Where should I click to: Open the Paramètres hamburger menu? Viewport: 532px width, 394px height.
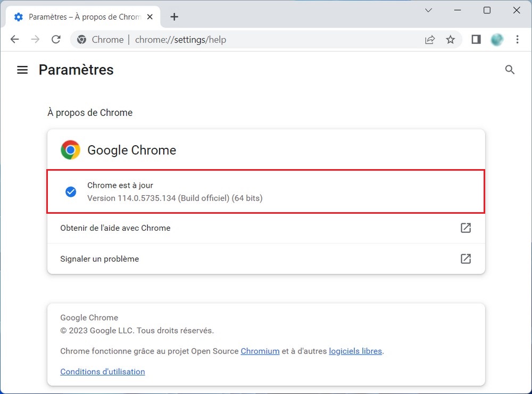tap(22, 70)
